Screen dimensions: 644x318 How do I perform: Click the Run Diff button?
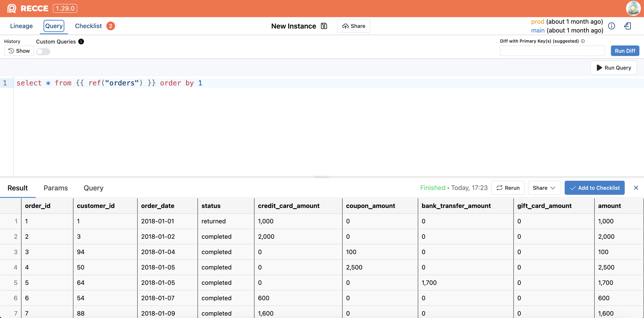[x=625, y=51]
